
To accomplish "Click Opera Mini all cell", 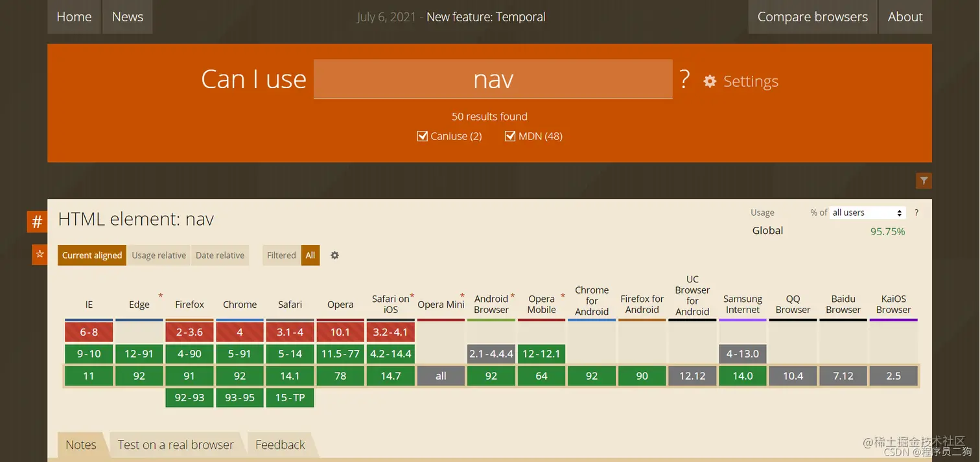I will pyautogui.click(x=441, y=376).
